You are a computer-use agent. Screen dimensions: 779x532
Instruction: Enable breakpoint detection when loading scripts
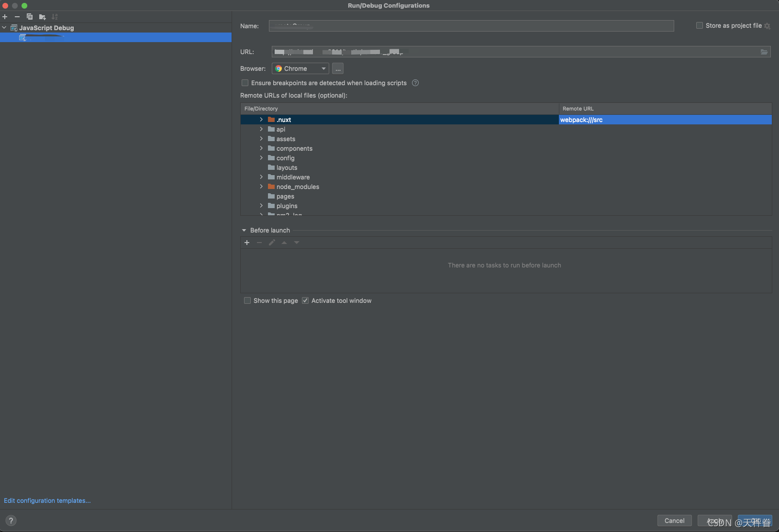[245, 83]
